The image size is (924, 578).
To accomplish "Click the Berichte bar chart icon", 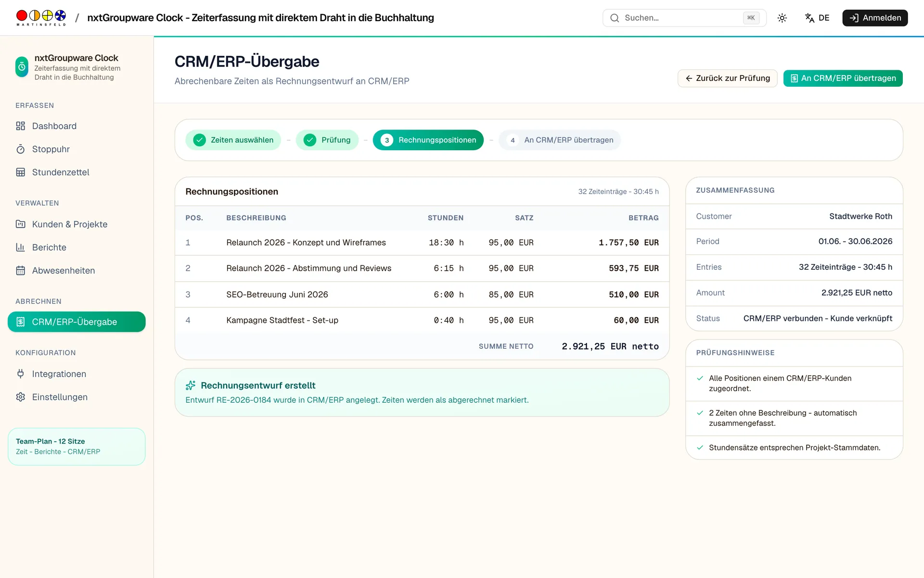I will point(20,248).
